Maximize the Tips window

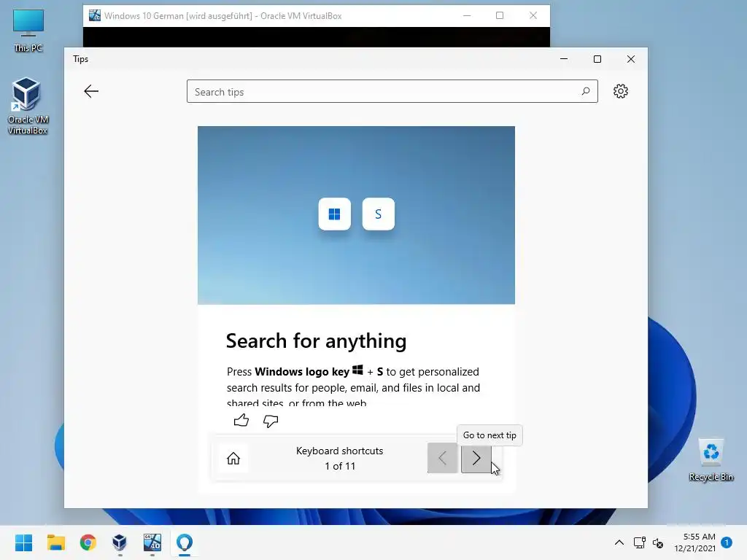pos(597,59)
